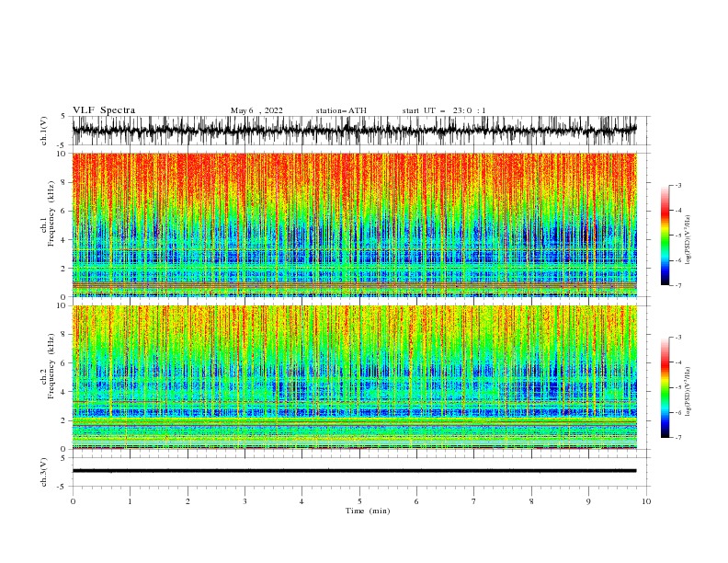Click the 'VLF Spectra' title text
728x563 pixels.
(x=104, y=110)
